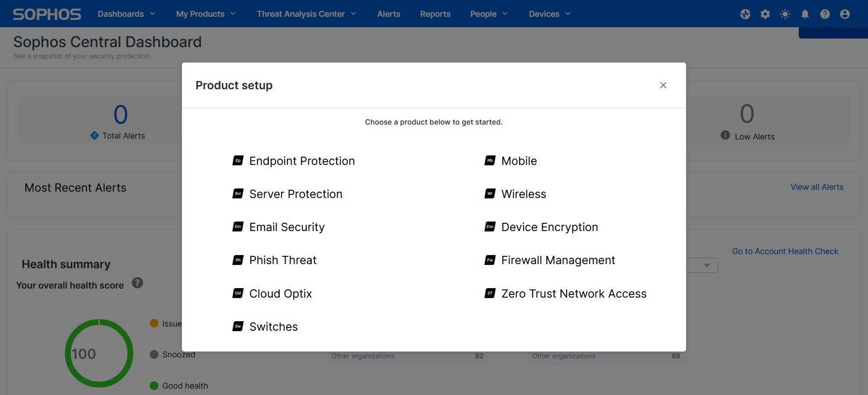
Task: Click Other organizations value 92
Action: 479,356
